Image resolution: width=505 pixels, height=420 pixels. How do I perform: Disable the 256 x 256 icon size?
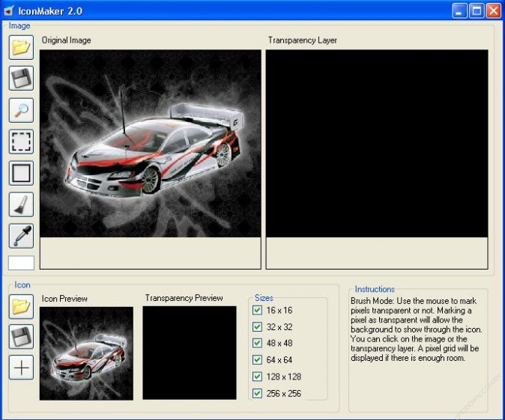(x=258, y=393)
